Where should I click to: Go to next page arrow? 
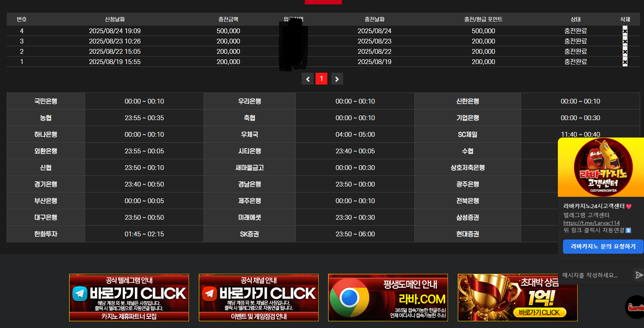click(x=337, y=79)
